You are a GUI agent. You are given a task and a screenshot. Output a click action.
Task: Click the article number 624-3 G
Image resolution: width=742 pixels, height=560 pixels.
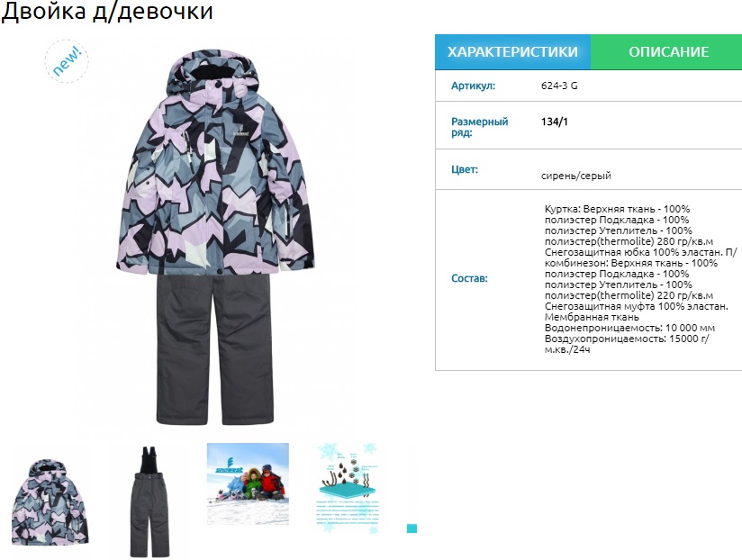coord(559,86)
